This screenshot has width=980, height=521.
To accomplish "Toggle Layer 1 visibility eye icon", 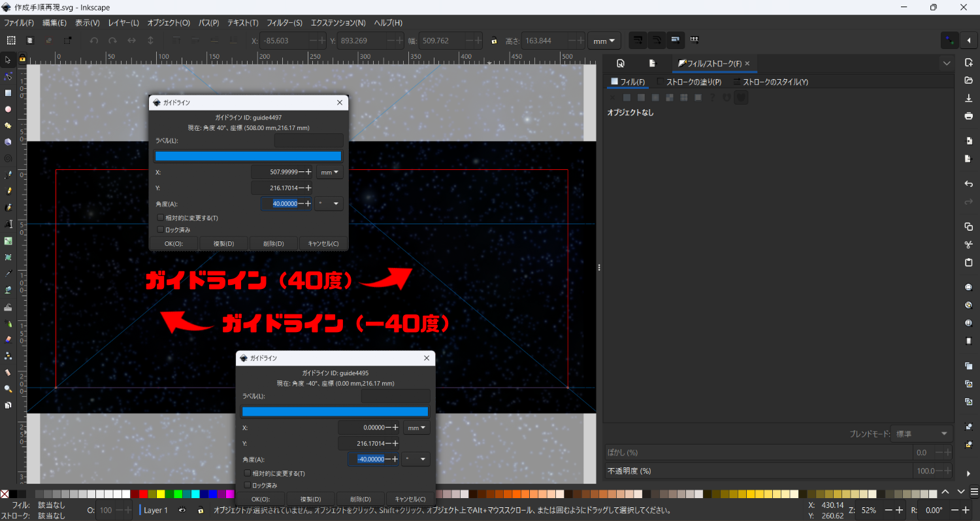I will click(x=182, y=510).
